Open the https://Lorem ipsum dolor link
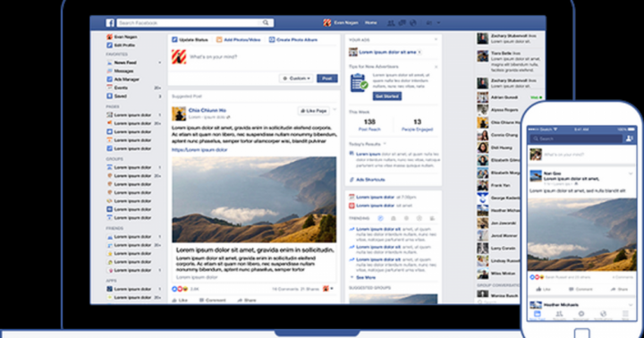This screenshot has width=644, height=338. (x=199, y=149)
